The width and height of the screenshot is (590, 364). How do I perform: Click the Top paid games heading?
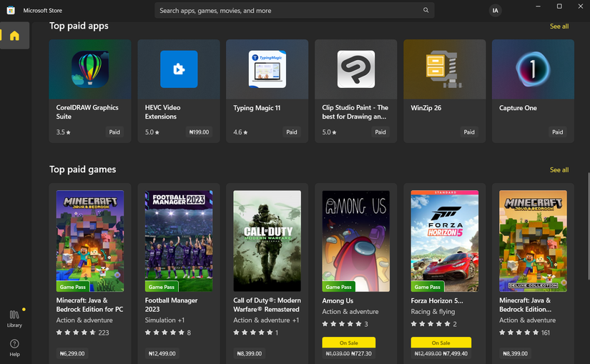coord(83,169)
